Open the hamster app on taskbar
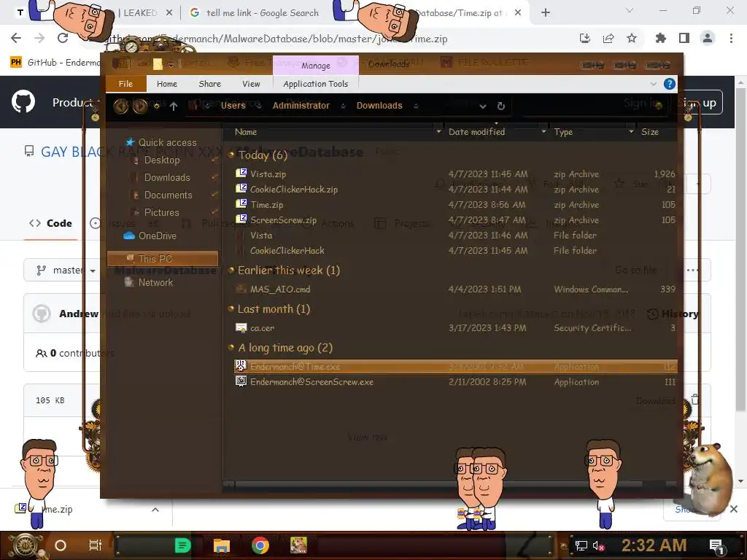Screen dimensions: 747x560 (298, 545)
